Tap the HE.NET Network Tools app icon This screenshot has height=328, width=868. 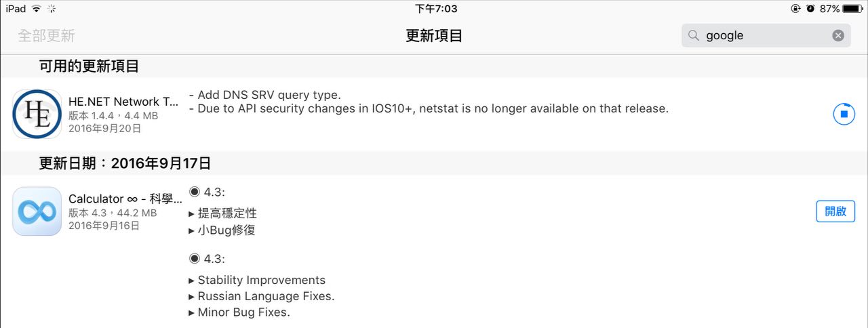[37, 114]
